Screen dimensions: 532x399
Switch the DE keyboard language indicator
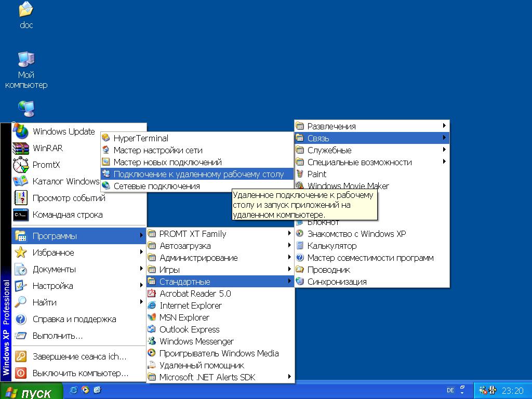(450, 390)
